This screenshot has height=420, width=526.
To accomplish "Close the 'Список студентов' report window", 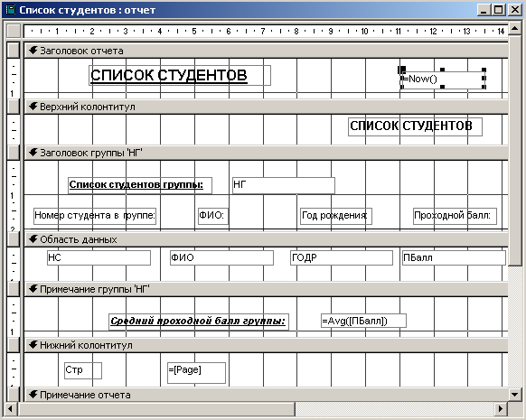I will click(x=515, y=10).
